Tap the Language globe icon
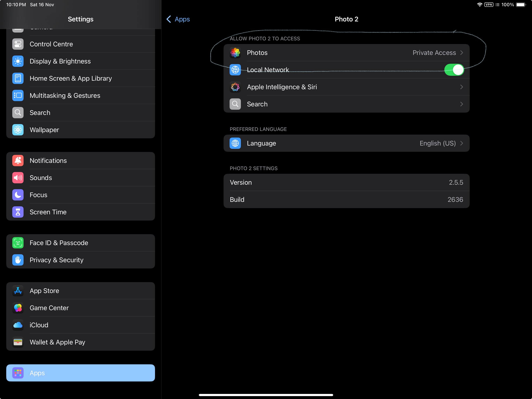532x399 pixels. [235, 143]
